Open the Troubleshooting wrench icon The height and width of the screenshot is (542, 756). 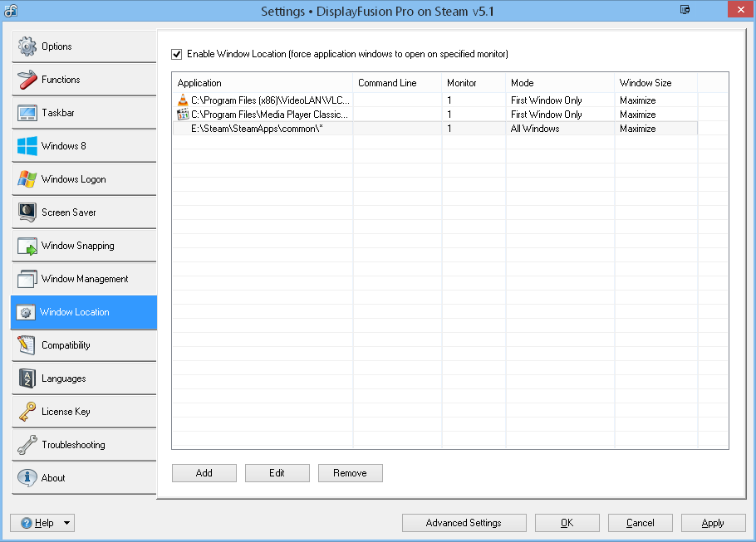[x=27, y=445]
